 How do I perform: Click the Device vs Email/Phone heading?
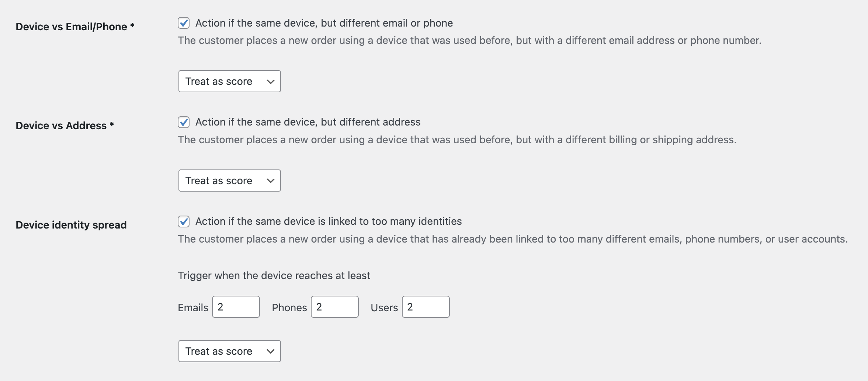[x=75, y=27]
